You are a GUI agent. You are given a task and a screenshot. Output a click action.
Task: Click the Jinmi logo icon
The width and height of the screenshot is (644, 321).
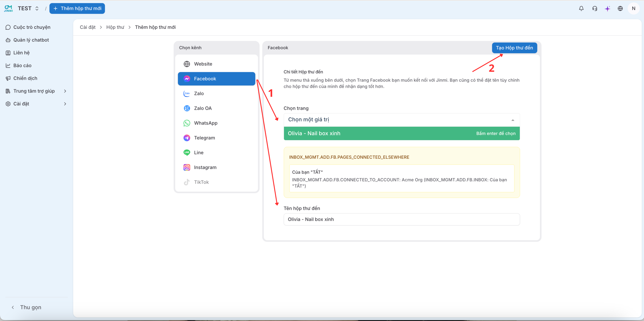(x=8, y=8)
